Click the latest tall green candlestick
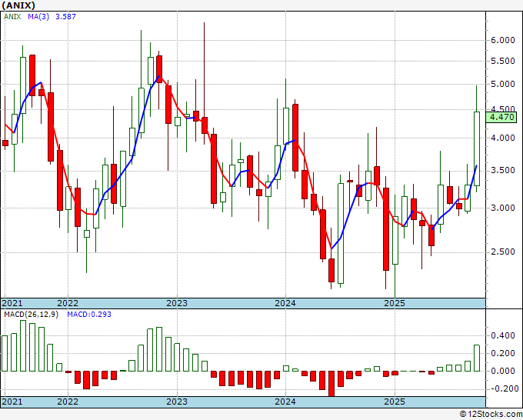The image size is (523, 420). coord(477,148)
